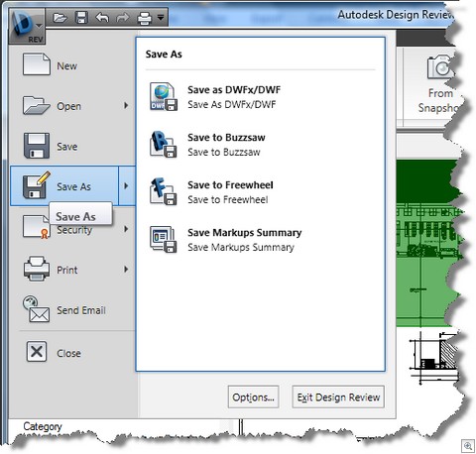Expand the Open submenu arrow
Viewport: 476px width, 454px height.
126,106
